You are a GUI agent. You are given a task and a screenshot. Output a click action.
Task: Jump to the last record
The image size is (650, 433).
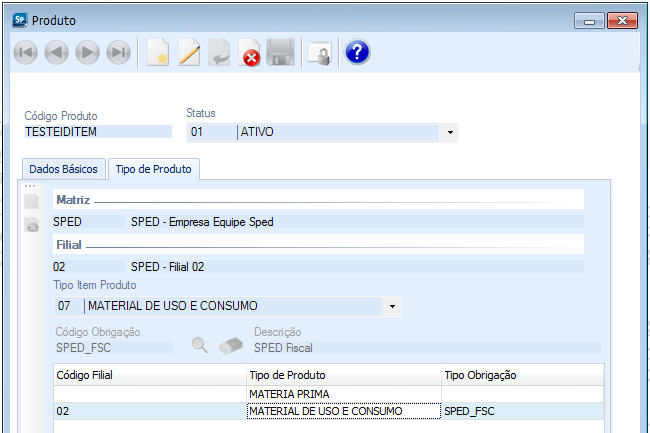tap(119, 53)
